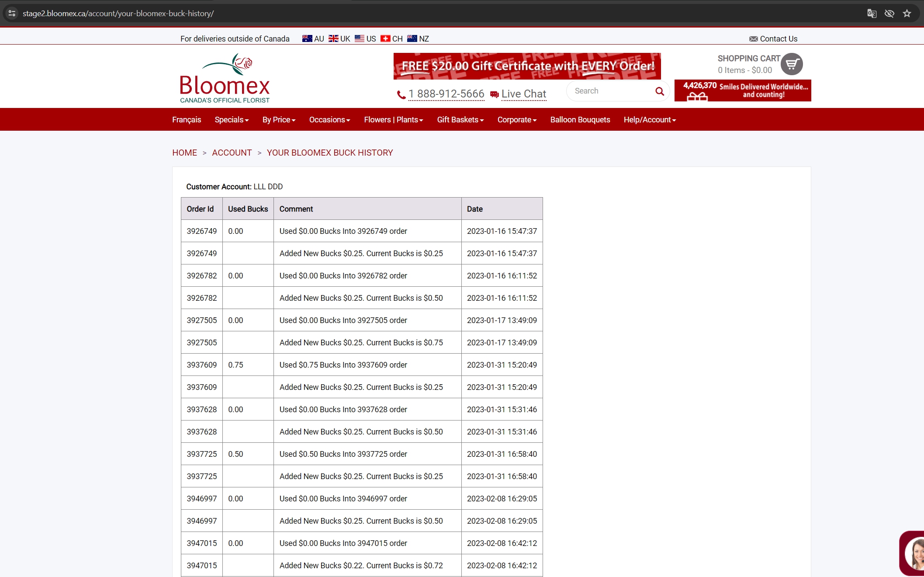This screenshot has width=924, height=577.
Task: Open the browser translate icon
Action: [x=872, y=14]
